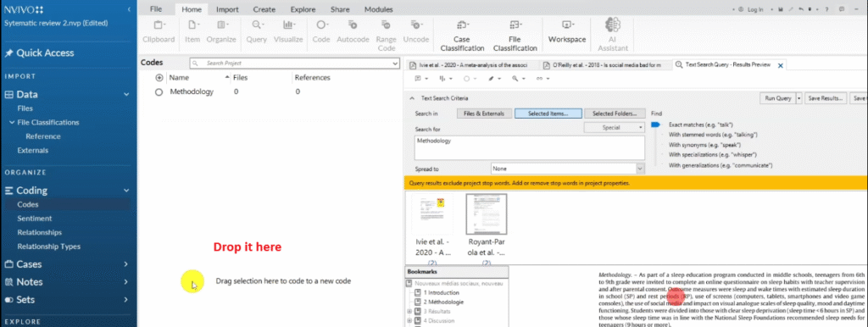
Task: Open the Organize ribbon tool
Action: point(221,31)
